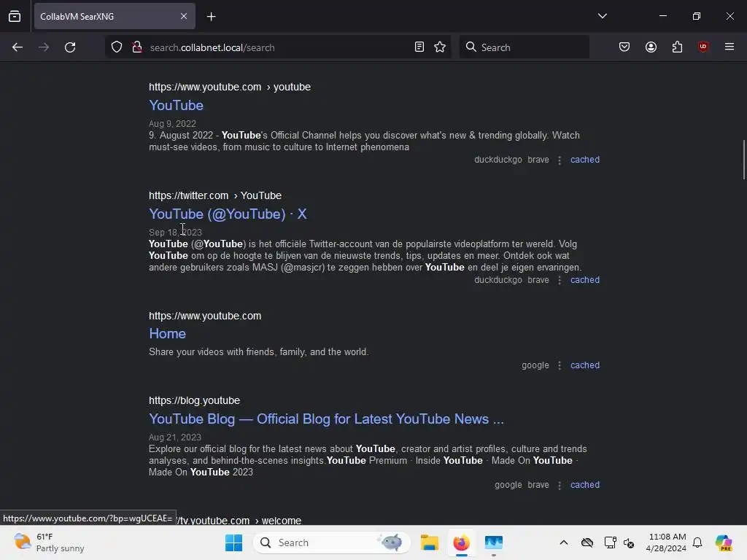Open File Explorer from taskbar
Viewport: 747px width, 560px height.
click(x=429, y=542)
